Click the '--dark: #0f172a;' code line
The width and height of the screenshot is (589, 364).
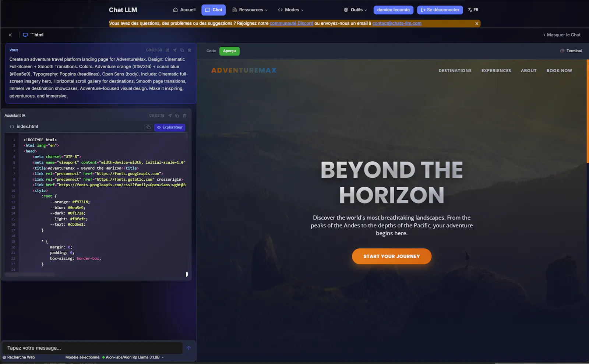[68, 213]
